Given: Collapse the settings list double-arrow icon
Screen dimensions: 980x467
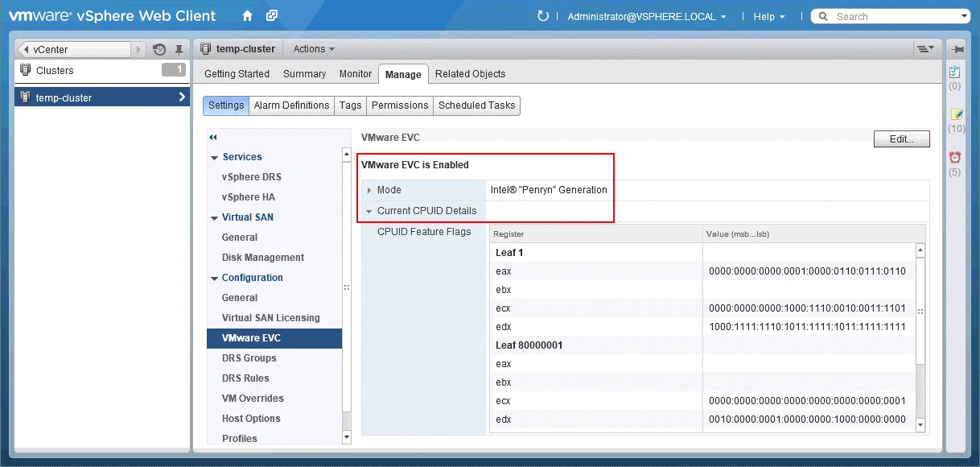Looking at the screenshot, I should tap(213, 138).
